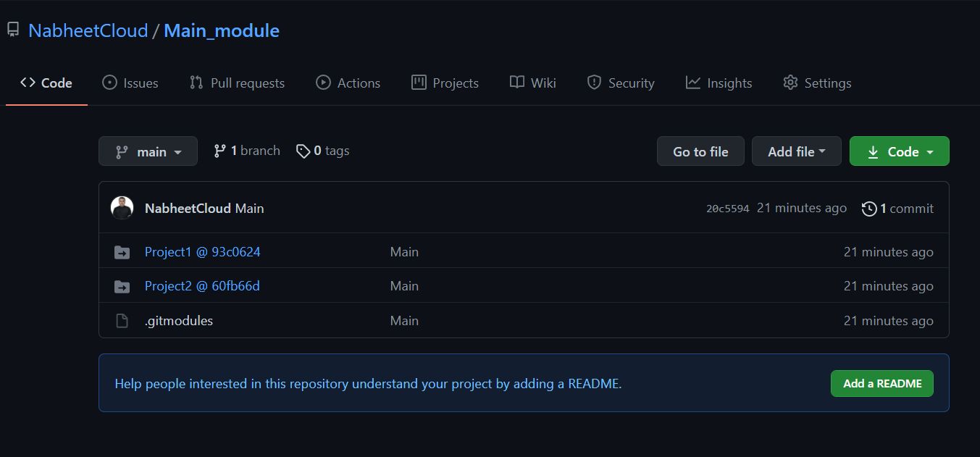The height and width of the screenshot is (457, 980).
Task: Click the commit history clock icon
Action: 868,209
